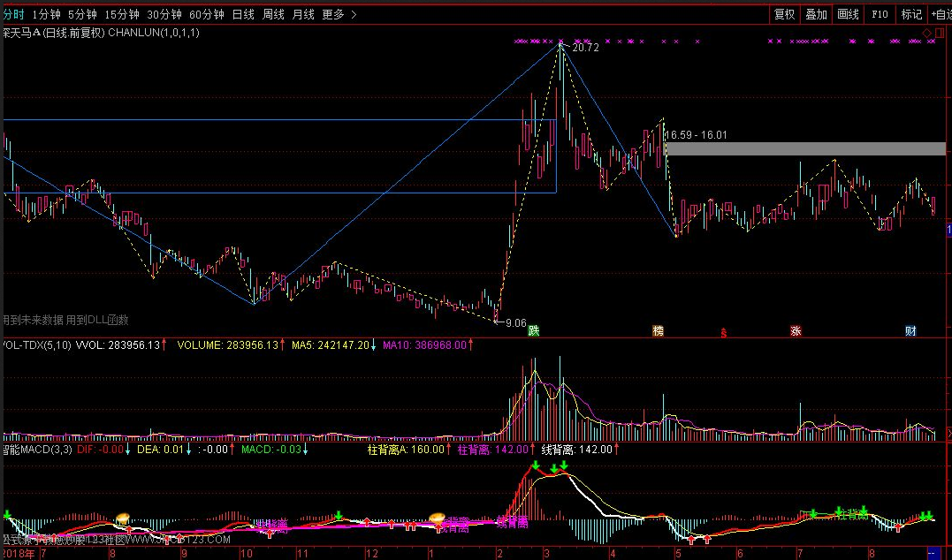The height and width of the screenshot is (560, 952).
Task: Click the CHANLUN(1,0,1,1) indicator title
Action: coord(154,33)
